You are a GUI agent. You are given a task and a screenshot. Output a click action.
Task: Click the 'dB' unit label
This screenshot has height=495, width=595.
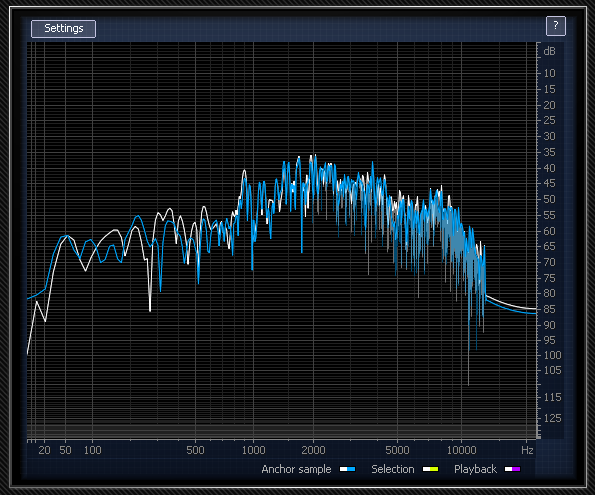point(549,51)
